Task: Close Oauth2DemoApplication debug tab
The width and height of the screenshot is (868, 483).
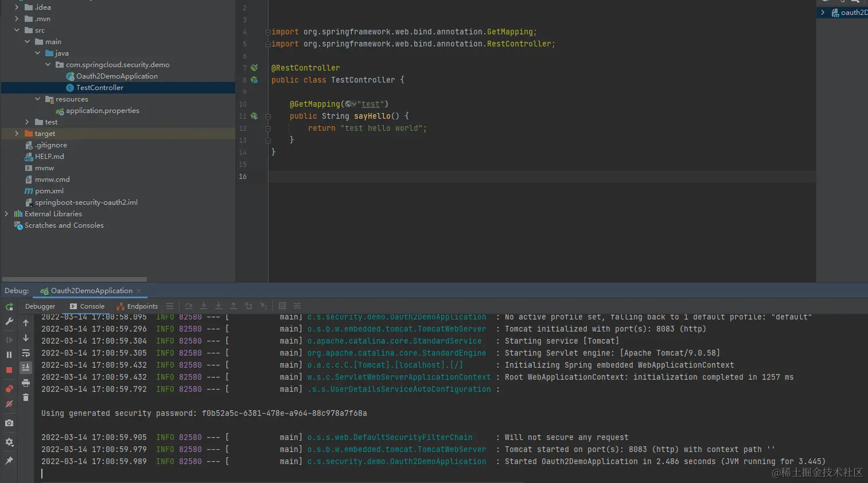Action: click(x=139, y=291)
